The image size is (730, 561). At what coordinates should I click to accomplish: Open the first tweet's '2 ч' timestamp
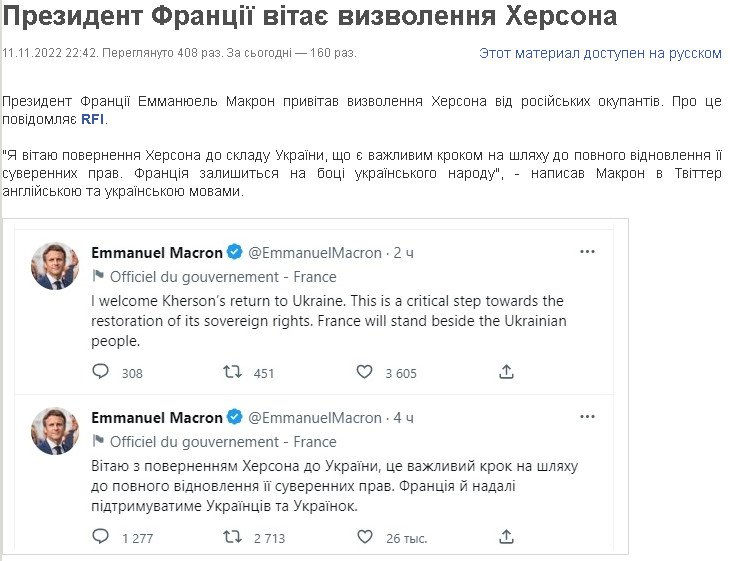403,252
